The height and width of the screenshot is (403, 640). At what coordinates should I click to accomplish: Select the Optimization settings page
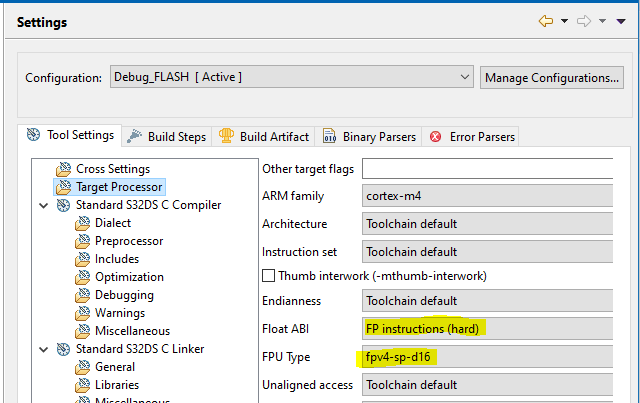pos(131,277)
